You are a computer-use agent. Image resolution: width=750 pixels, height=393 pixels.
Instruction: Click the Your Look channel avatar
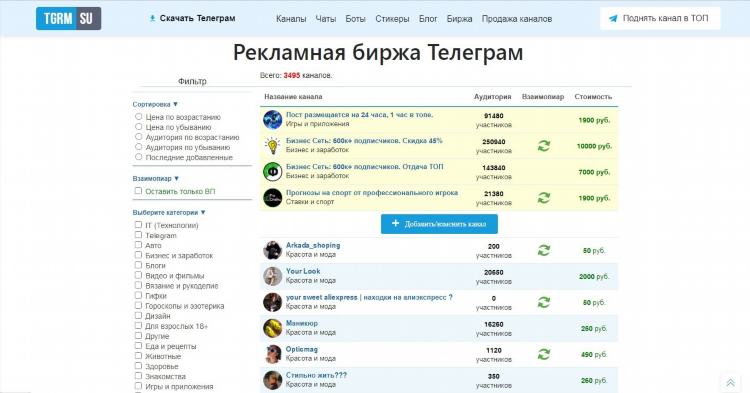point(273,276)
